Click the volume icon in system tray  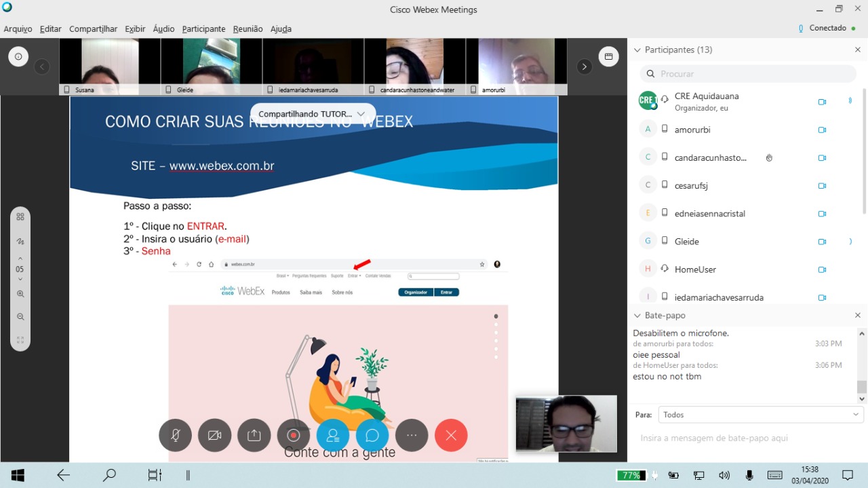click(x=724, y=475)
